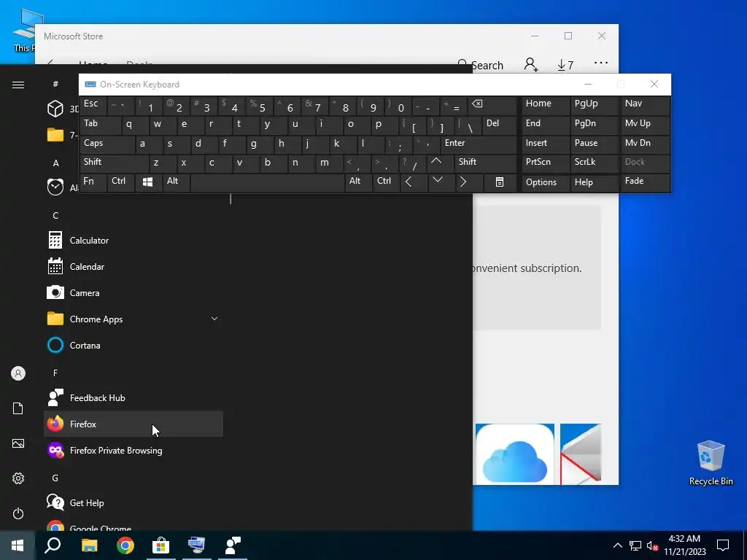This screenshot has width=747, height=560.
Task: Toggle the Caps key on keyboard
Action: [x=107, y=144]
